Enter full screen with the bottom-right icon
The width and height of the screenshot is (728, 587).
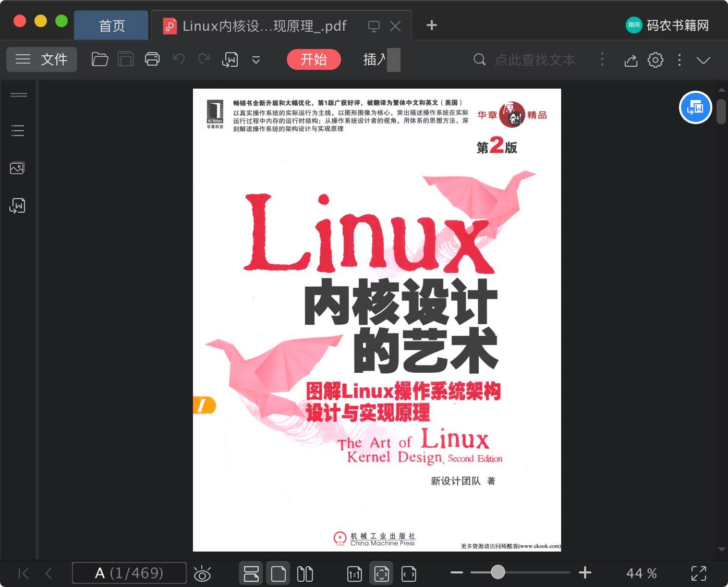[x=699, y=573]
